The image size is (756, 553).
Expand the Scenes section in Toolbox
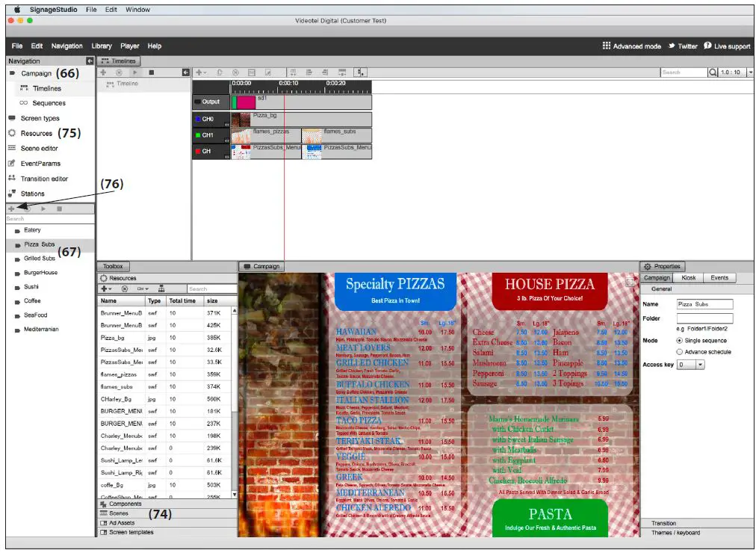(167, 514)
